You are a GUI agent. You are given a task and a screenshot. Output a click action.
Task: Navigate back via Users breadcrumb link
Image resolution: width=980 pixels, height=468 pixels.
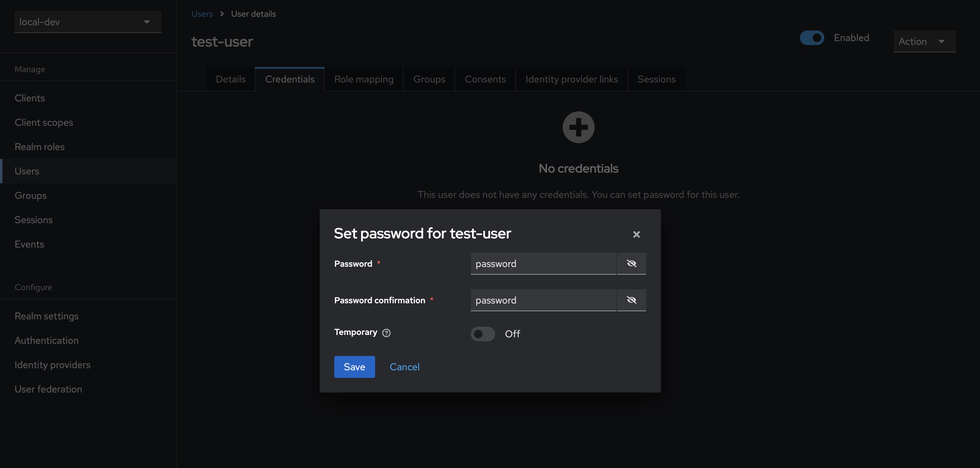tap(202, 14)
